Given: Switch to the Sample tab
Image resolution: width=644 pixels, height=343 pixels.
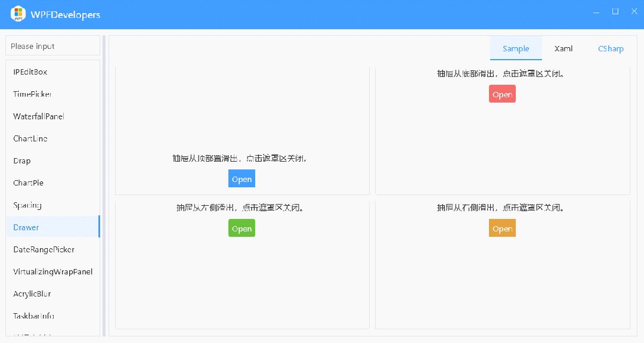Looking at the screenshot, I should (516, 48).
